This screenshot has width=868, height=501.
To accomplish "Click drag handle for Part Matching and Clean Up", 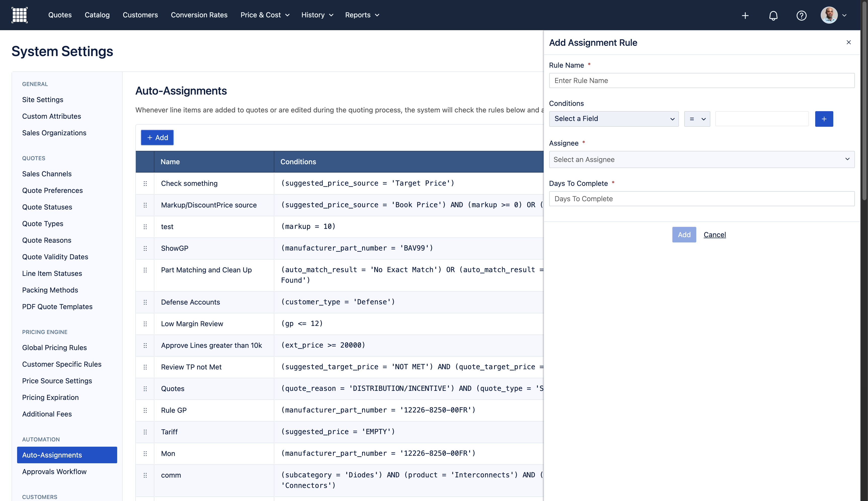I will (x=145, y=270).
